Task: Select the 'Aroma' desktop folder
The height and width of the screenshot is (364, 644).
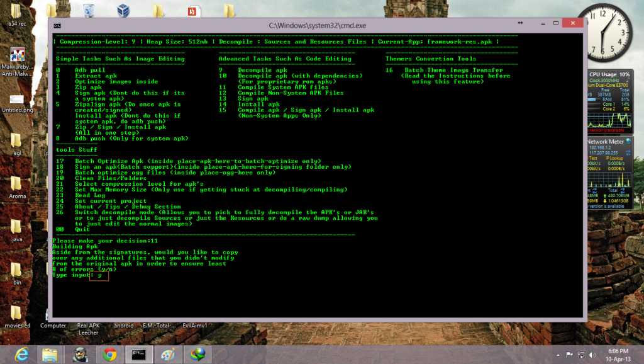Action: [17, 188]
